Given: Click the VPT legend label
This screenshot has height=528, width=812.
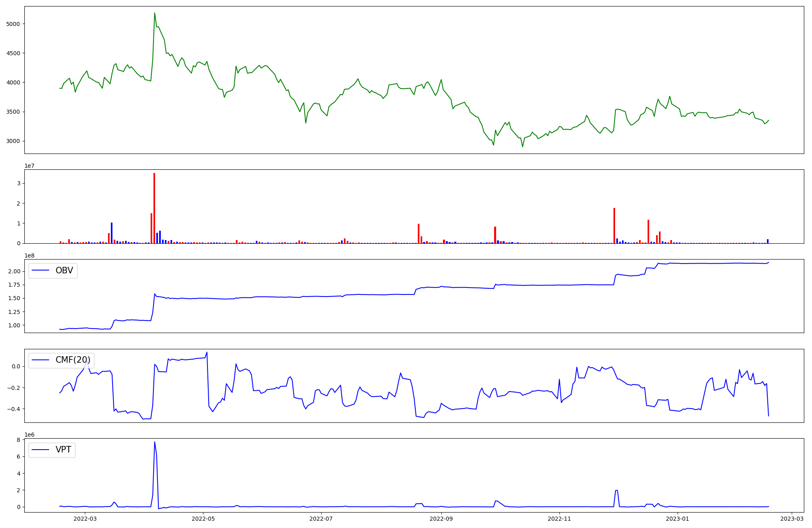Looking at the screenshot, I should pos(63,450).
